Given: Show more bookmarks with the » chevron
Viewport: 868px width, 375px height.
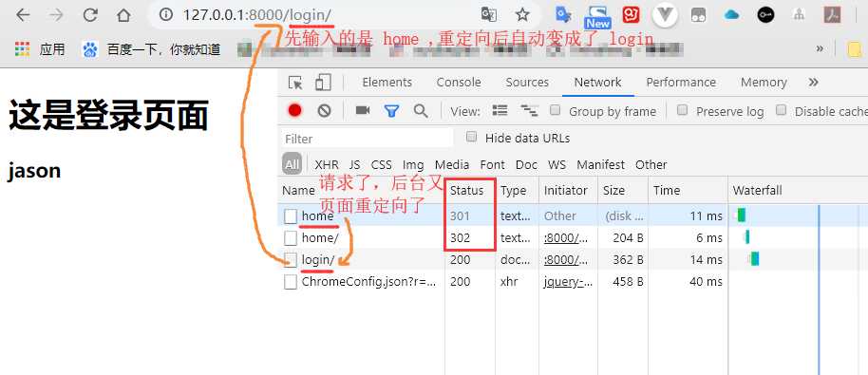Looking at the screenshot, I should (820, 48).
